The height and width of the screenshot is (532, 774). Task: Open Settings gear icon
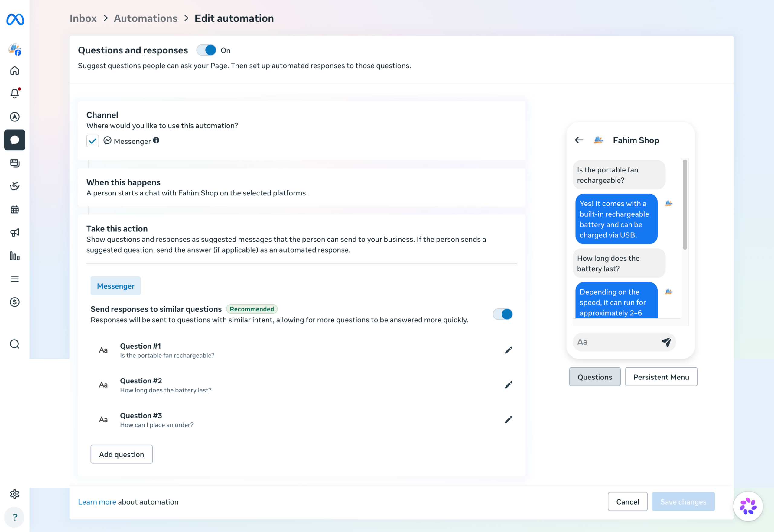(x=15, y=494)
